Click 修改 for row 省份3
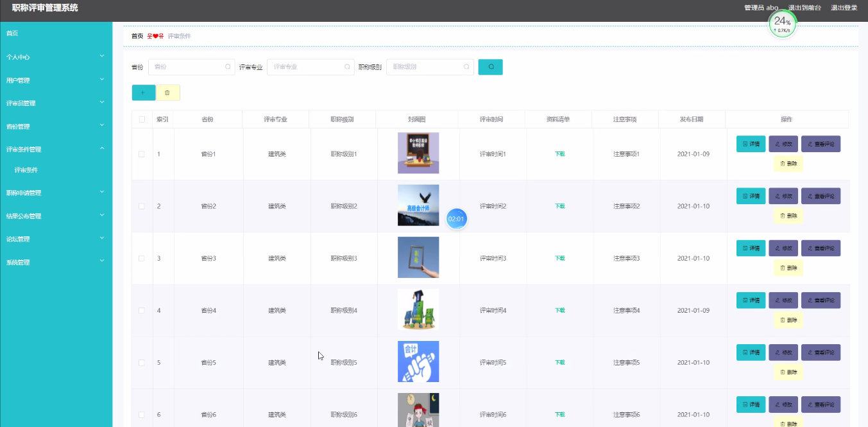 (783, 248)
